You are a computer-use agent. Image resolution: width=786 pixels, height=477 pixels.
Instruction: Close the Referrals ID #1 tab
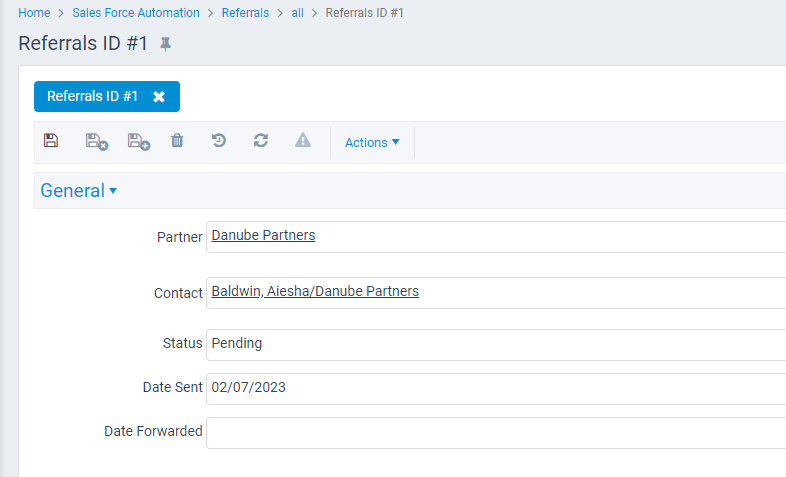[x=159, y=97]
